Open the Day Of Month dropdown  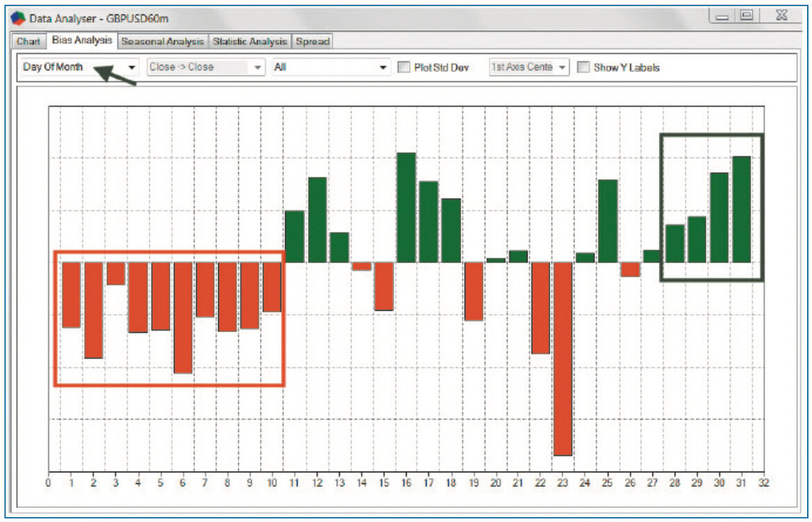coord(79,68)
